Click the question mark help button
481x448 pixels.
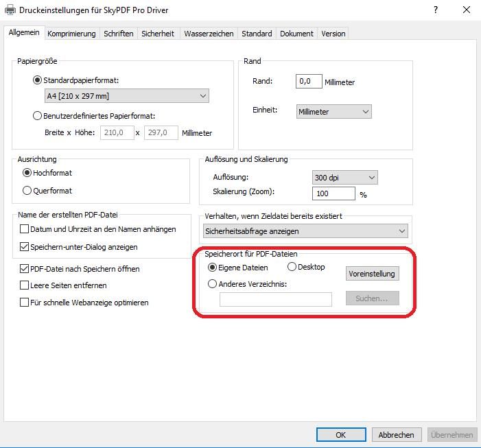436,10
